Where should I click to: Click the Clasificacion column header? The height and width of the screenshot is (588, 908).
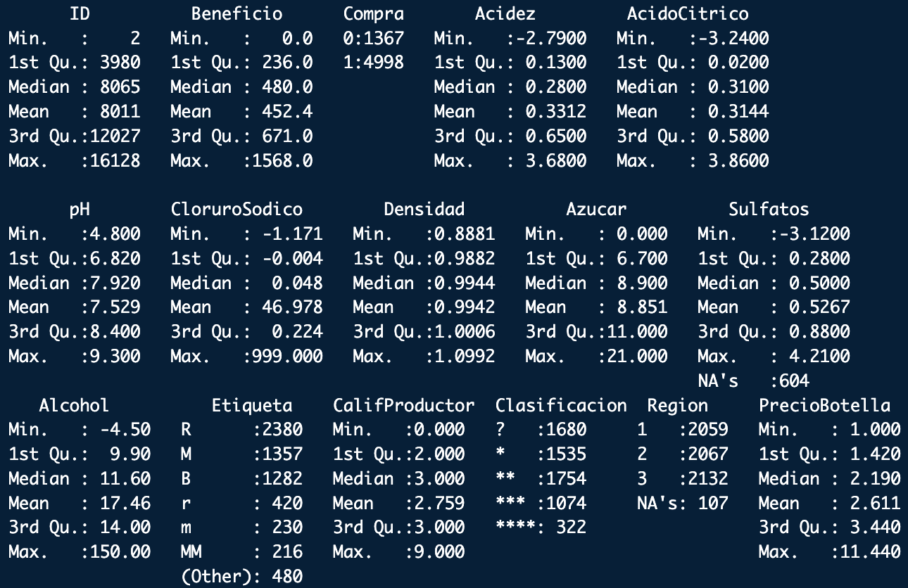point(561,405)
